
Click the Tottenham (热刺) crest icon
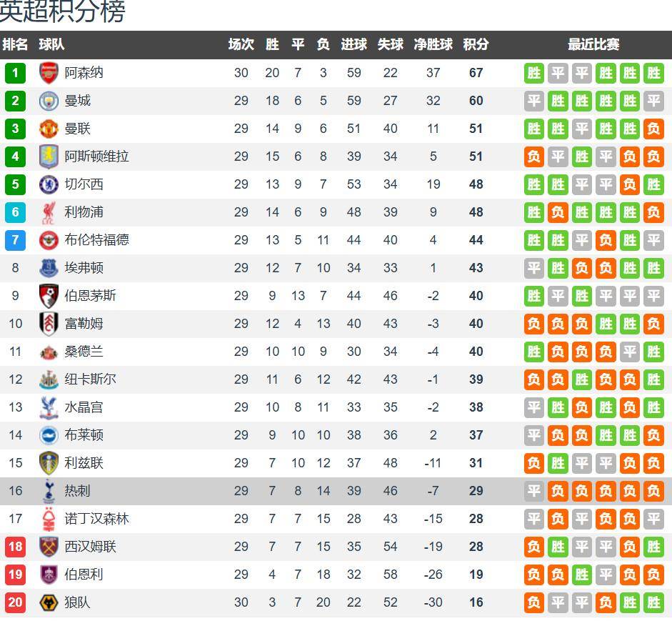pos(49,491)
